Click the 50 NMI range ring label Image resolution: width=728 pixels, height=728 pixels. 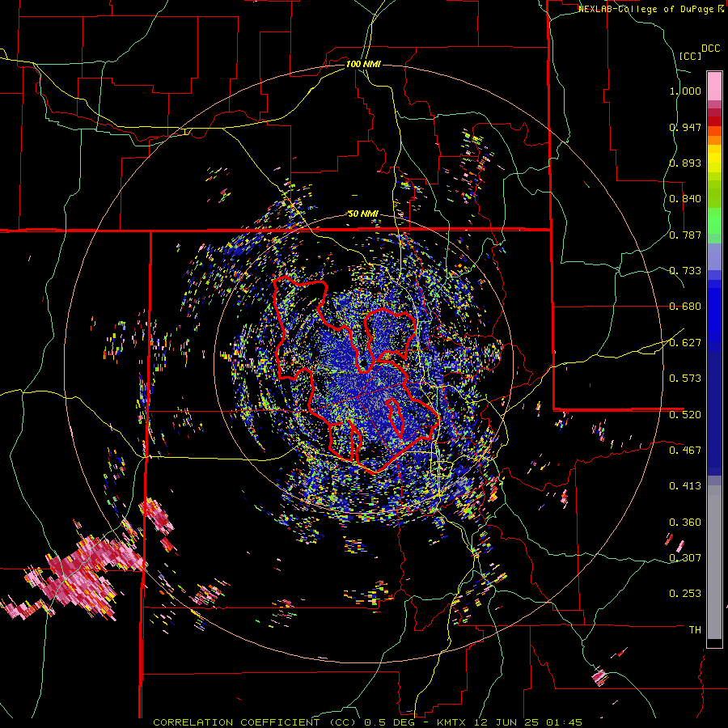pyautogui.click(x=363, y=214)
